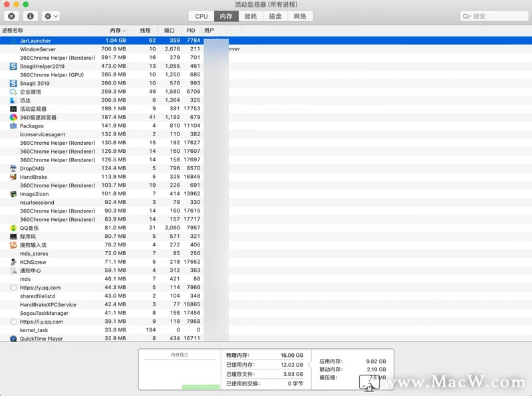Go to the 网络 tab
532x396 pixels.
tap(300, 16)
